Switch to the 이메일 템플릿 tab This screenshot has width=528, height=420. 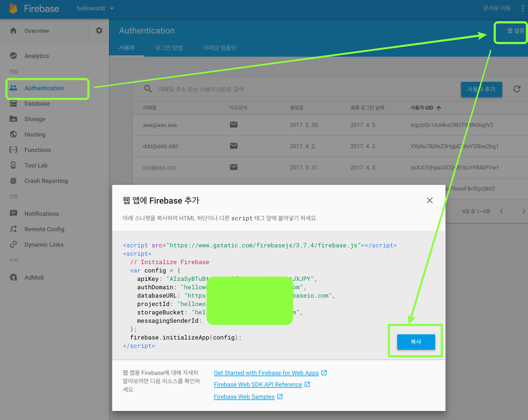pyautogui.click(x=220, y=48)
